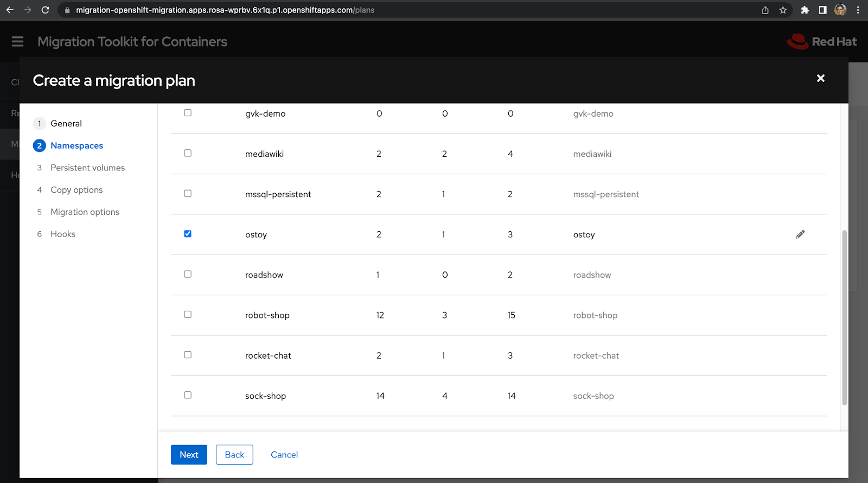868x483 pixels.
Task: Click the Cancel link
Action: [x=284, y=455]
